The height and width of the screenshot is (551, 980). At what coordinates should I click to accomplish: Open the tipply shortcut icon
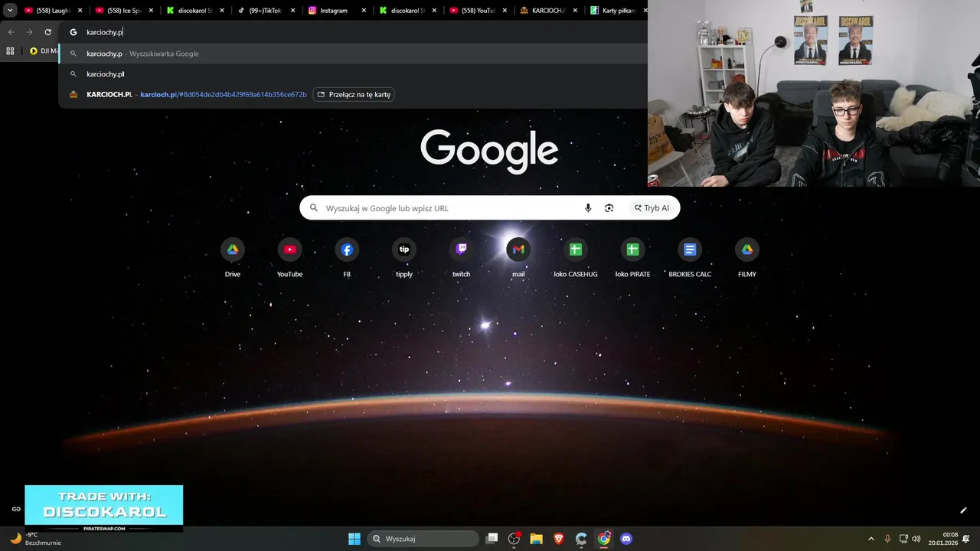[404, 249]
